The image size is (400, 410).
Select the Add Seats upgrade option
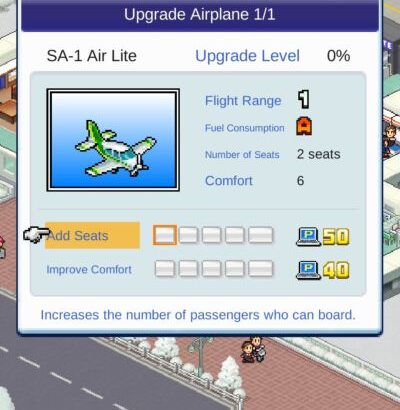[x=92, y=235]
